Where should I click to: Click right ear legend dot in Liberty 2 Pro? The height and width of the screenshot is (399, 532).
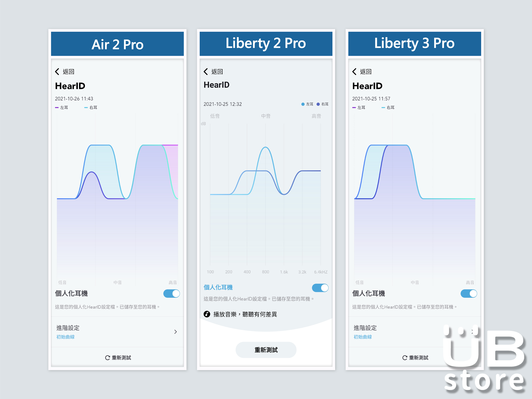318,104
